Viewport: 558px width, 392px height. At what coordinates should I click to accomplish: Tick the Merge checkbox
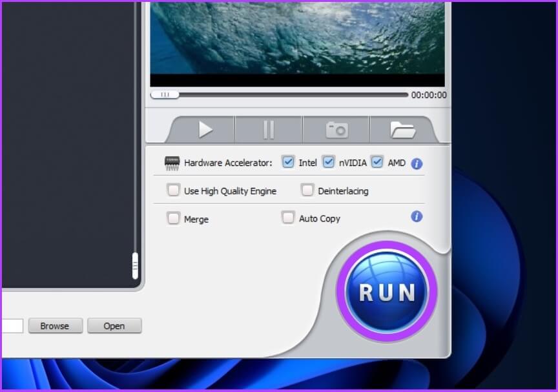(173, 218)
